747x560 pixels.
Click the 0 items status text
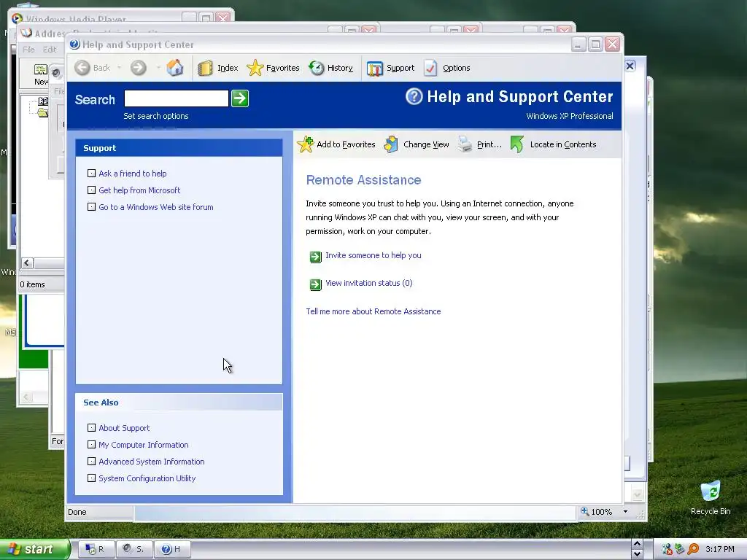point(32,284)
